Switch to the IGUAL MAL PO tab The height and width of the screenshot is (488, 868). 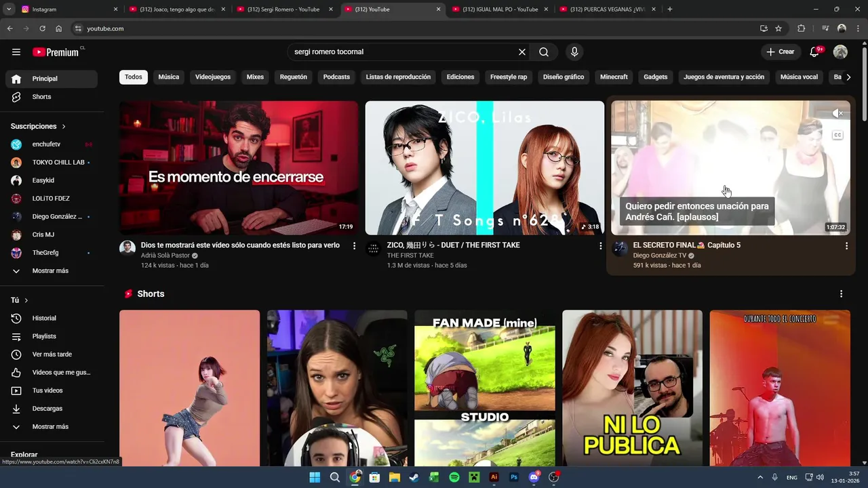499,9
